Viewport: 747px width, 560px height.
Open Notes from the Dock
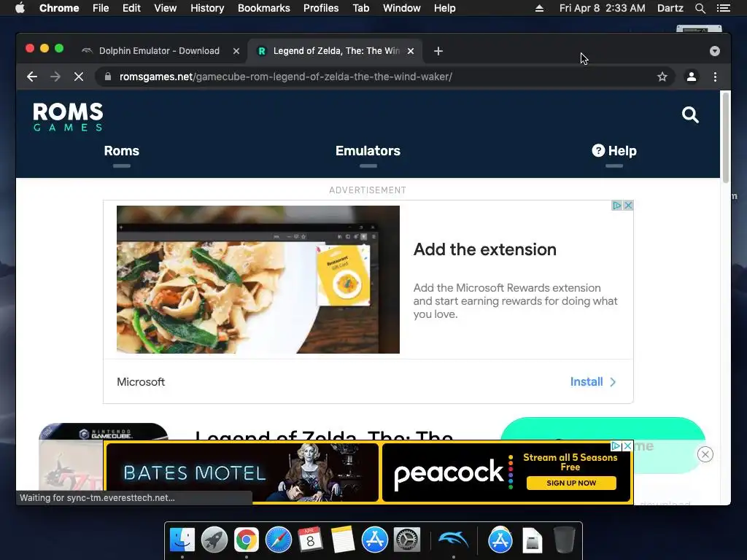click(x=343, y=540)
